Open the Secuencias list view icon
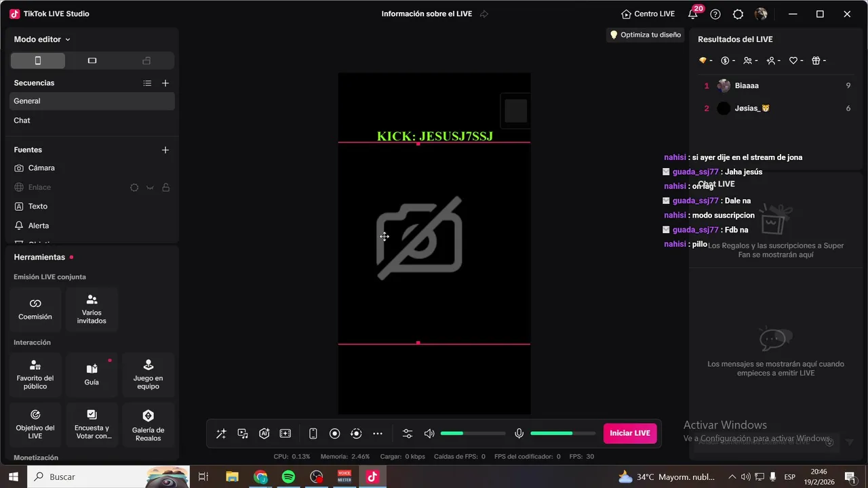This screenshot has width=868, height=488. pos(147,83)
